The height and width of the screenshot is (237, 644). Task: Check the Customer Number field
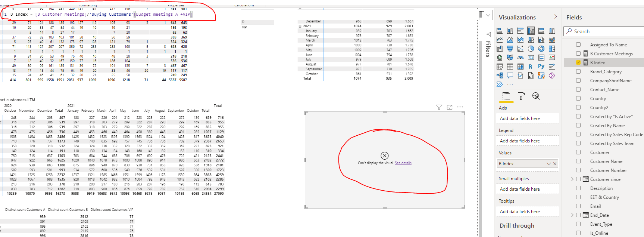pyautogui.click(x=578, y=170)
